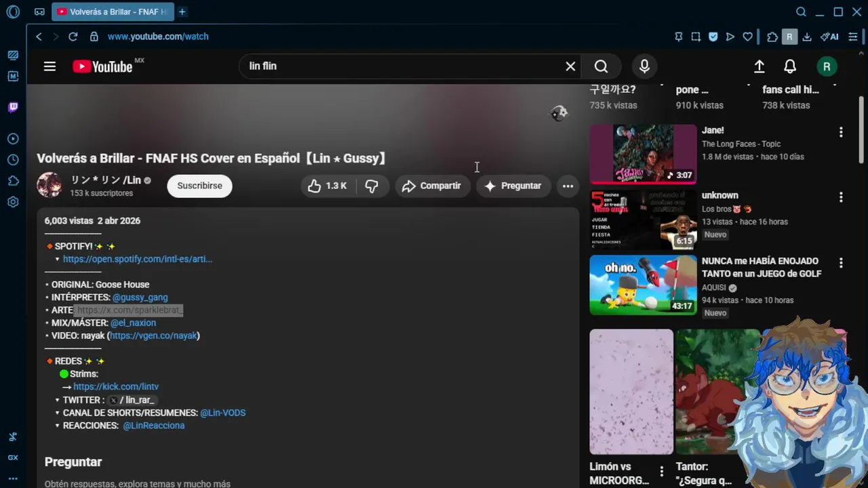Image resolution: width=868 pixels, height=488 pixels.
Task: Subscribe to the Lin channel
Action: tap(199, 186)
